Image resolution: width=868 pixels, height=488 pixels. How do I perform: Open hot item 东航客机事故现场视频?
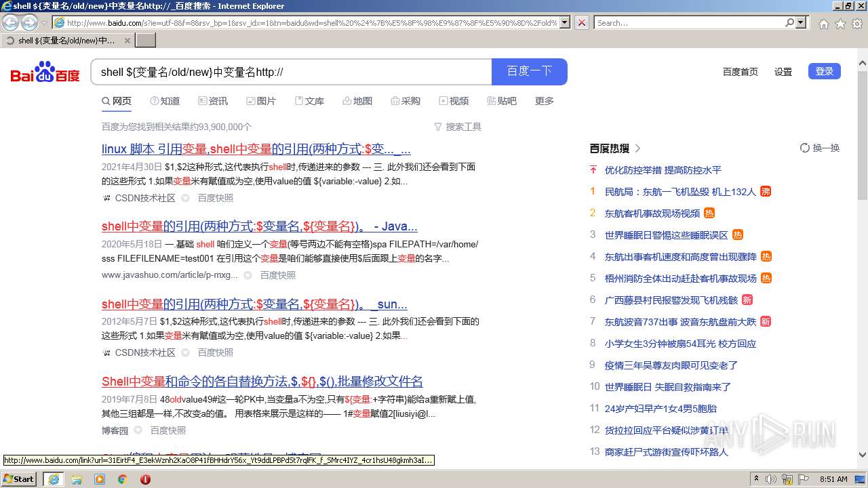coord(652,213)
